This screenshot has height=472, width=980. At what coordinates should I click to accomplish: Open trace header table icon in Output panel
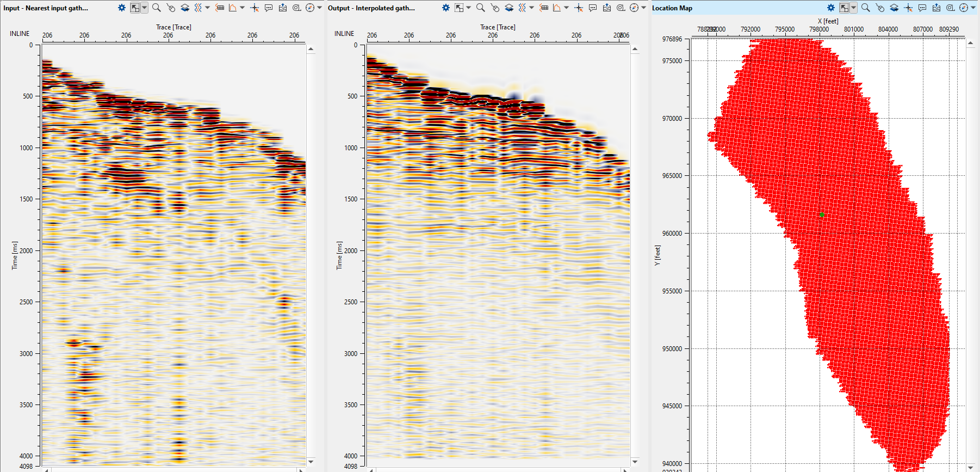(544, 8)
